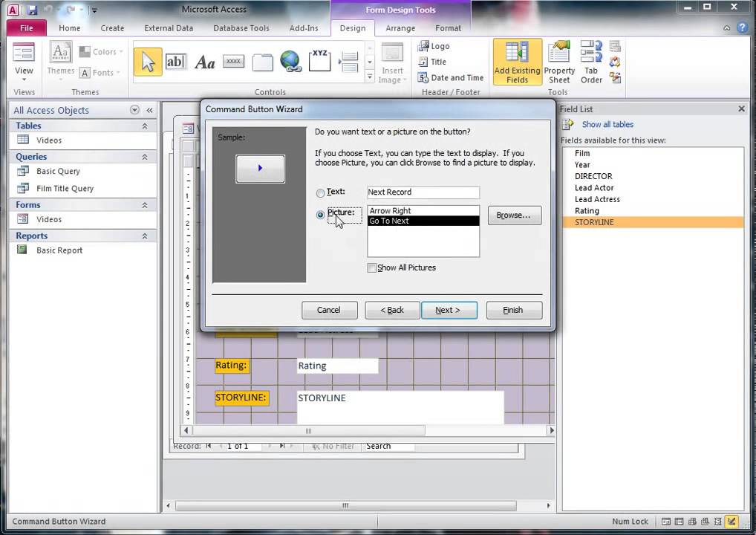This screenshot has height=535, width=756.
Task: Select the Picture radio button
Action: (320, 215)
